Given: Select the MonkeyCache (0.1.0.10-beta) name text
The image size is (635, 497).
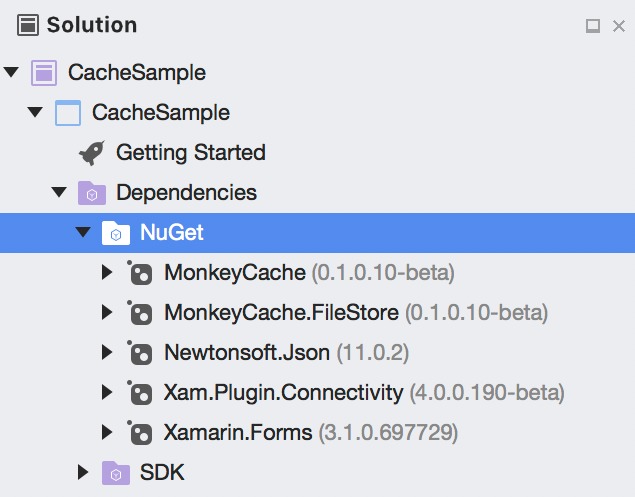Looking at the screenshot, I should click(235, 273).
